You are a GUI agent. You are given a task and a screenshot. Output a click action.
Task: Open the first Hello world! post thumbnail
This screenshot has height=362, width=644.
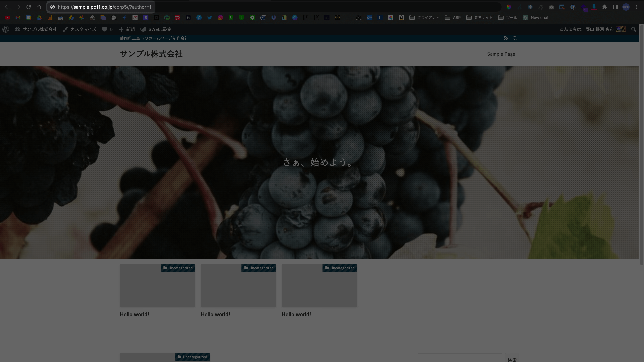coord(157,285)
